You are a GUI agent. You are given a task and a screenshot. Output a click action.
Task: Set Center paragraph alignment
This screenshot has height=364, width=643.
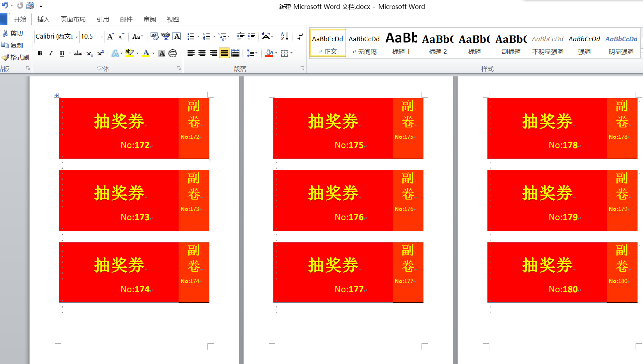[x=202, y=53]
